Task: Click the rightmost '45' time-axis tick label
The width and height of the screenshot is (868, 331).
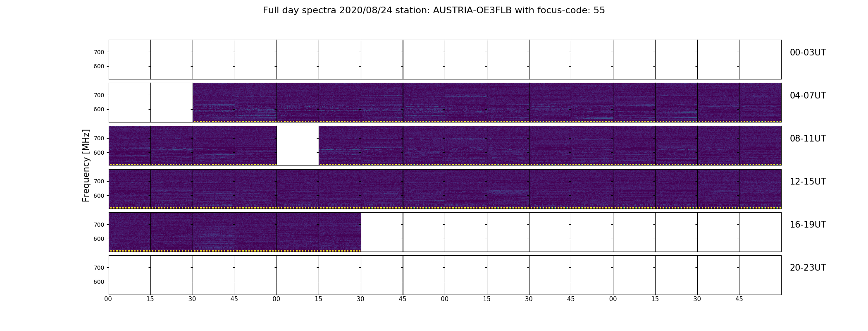Action: pos(739,299)
